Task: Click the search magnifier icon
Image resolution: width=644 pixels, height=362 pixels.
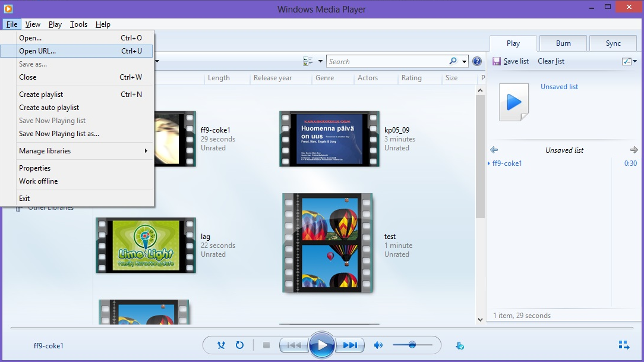Action: (x=453, y=61)
